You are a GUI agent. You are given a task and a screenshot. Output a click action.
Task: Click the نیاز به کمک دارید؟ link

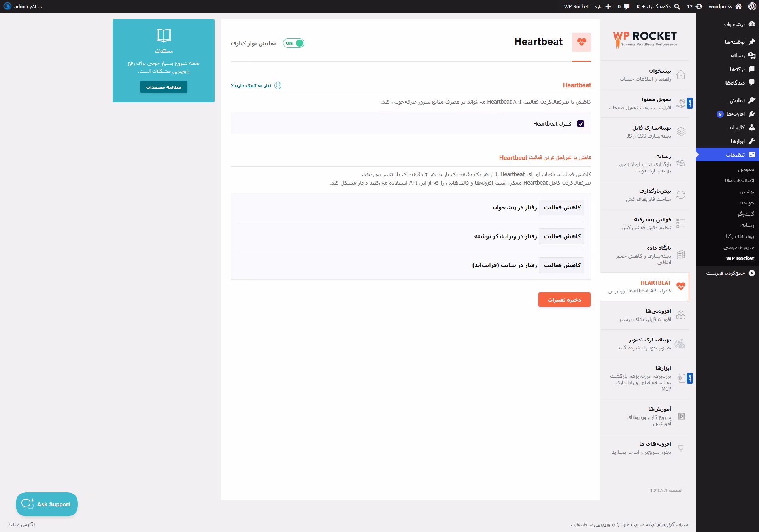point(251,85)
